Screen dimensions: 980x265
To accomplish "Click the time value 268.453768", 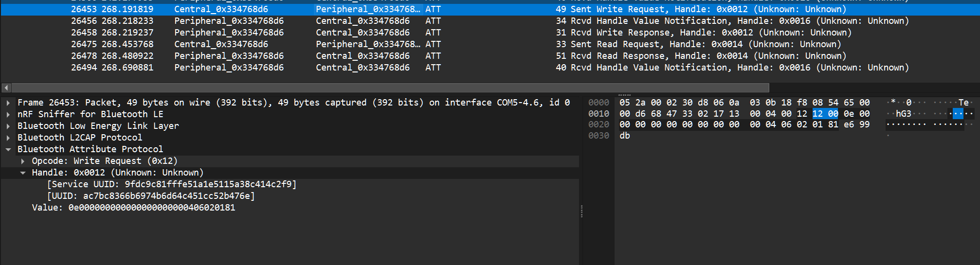I will click(x=127, y=44).
